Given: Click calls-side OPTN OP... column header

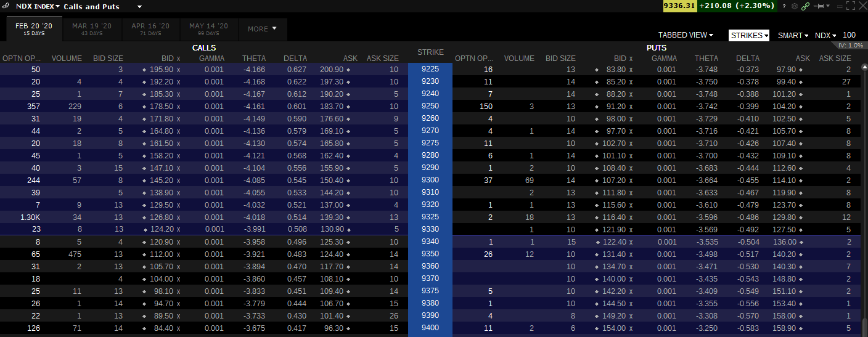Looking at the screenshot, I should pos(22,59).
